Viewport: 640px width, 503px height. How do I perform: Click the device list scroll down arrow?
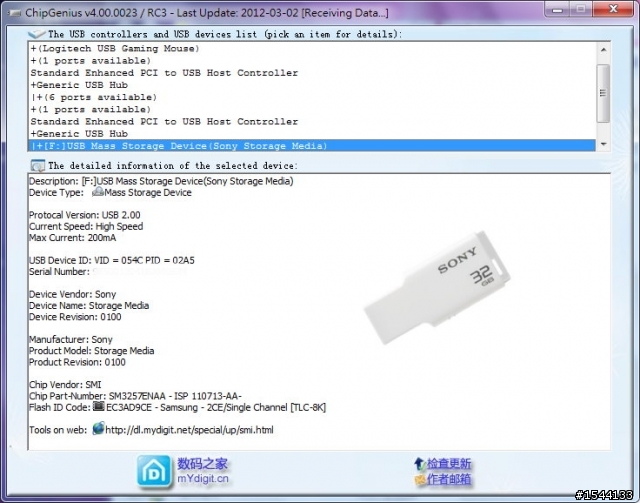pos(603,144)
